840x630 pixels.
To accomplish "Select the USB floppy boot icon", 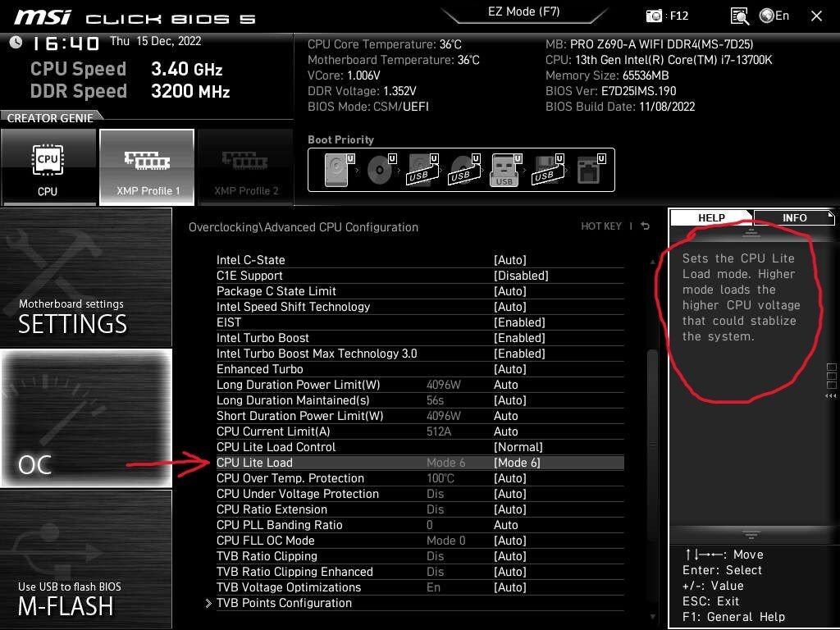I will pos(547,171).
